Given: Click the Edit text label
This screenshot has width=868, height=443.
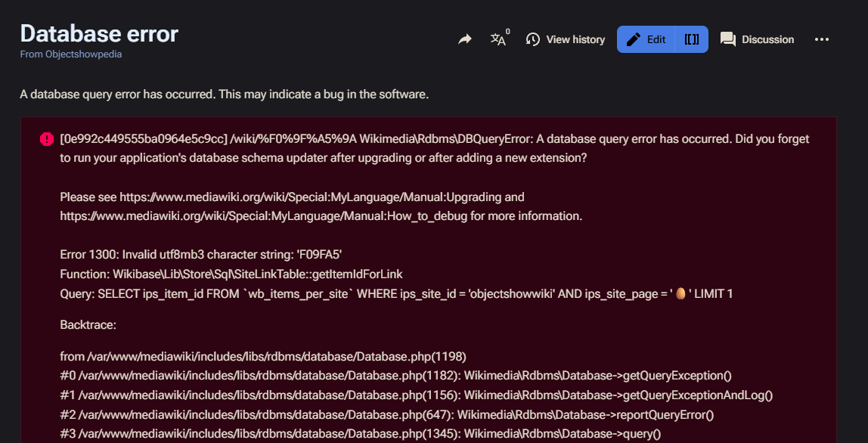Looking at the screenshot, I should [656, 39].
